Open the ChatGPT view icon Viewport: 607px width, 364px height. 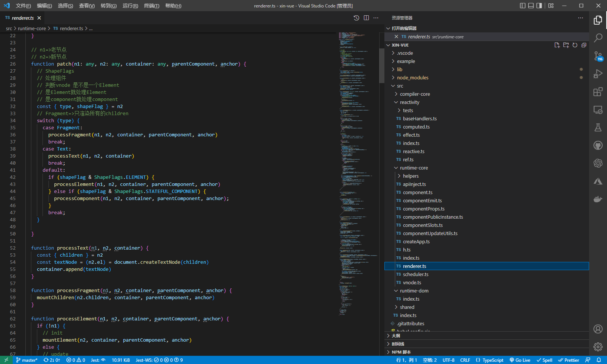(x=598, y=163)
